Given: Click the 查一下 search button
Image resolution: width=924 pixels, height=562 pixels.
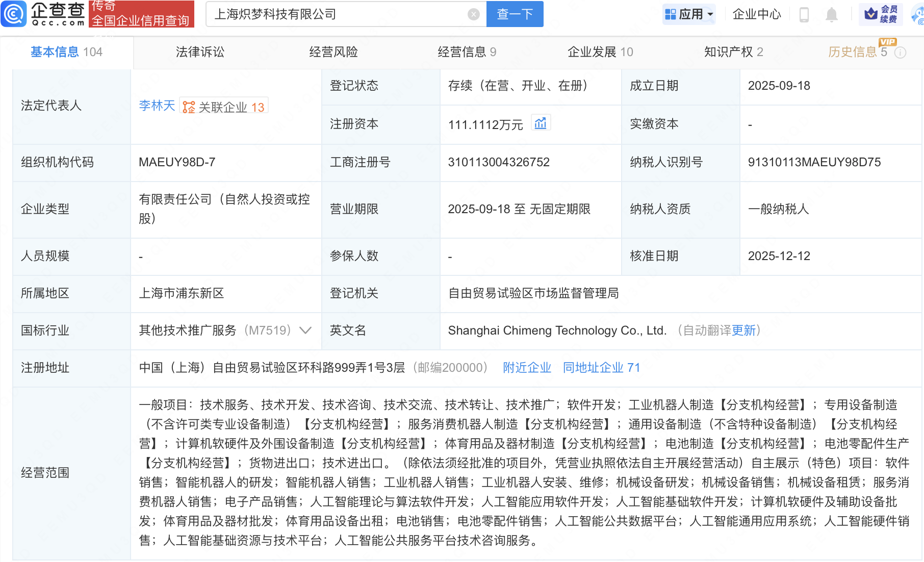Looking at the screenshot, I should 515,14.
